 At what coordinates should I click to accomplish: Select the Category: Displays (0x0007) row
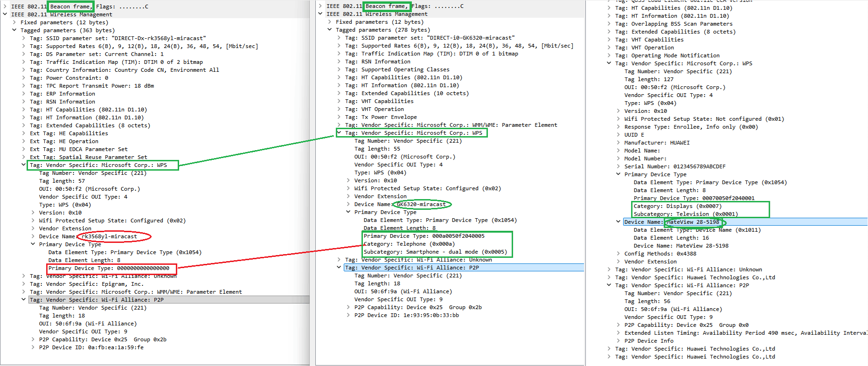pos(678,206)
